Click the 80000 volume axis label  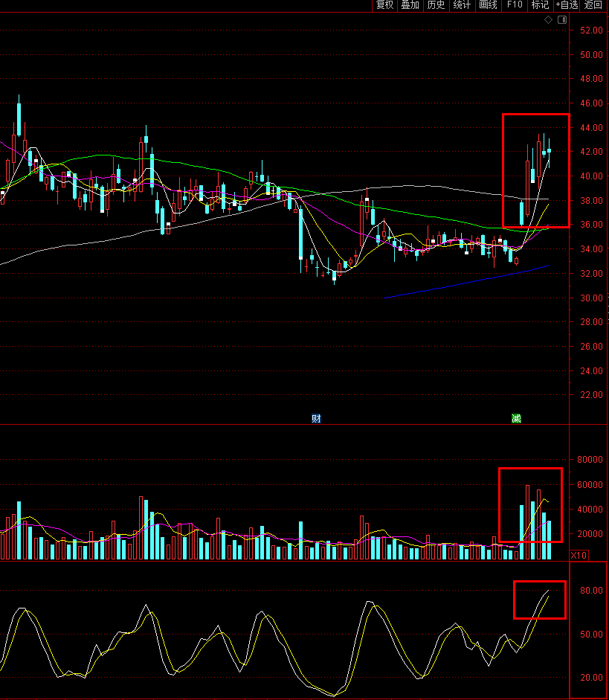(x=590, y=460)
